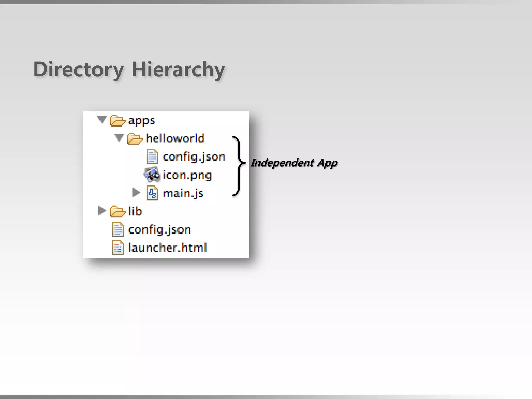Click the helloworld config.json file icon
The image size is (532, 399).
coord(152,157)
